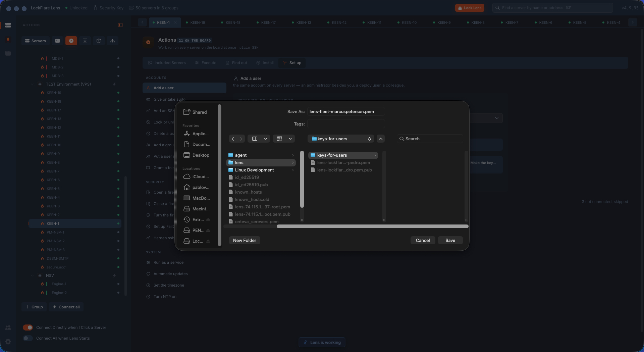
Task: Eject the Extr... volume
Action: (208, 220)
